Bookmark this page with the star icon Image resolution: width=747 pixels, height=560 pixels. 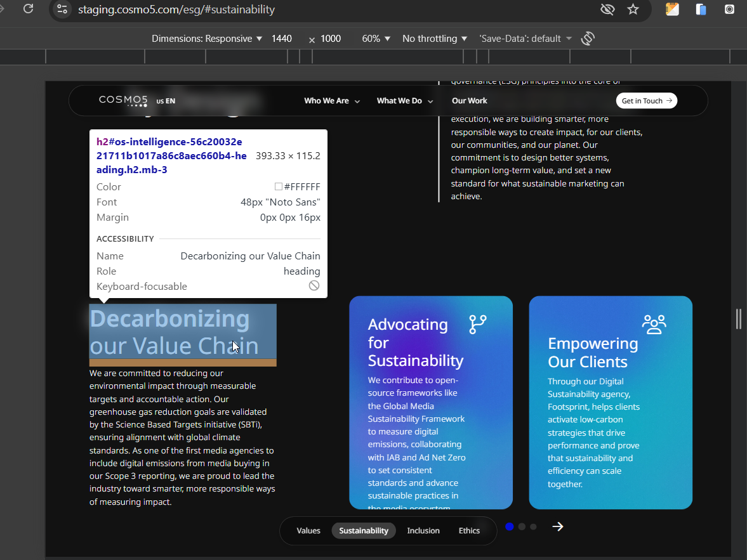[633, 10]
